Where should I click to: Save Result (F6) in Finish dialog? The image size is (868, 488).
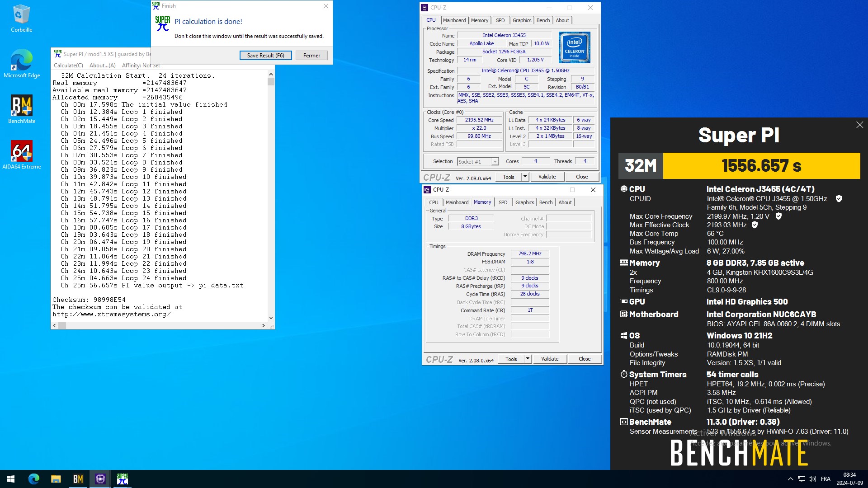pyautogui.click(x=265, y=56)
